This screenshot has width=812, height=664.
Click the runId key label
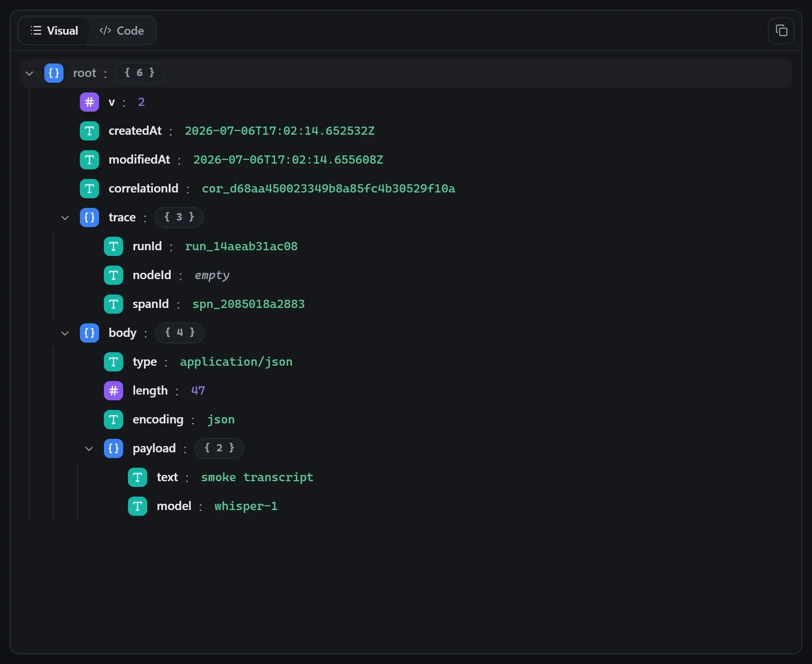[147, 246]
